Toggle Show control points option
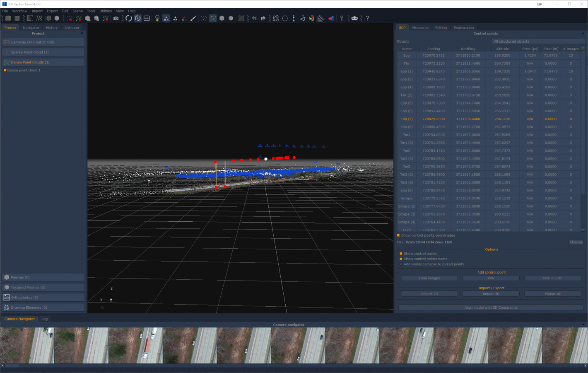Viewport: 588px width, 373px height. click(x=401, y=254)
